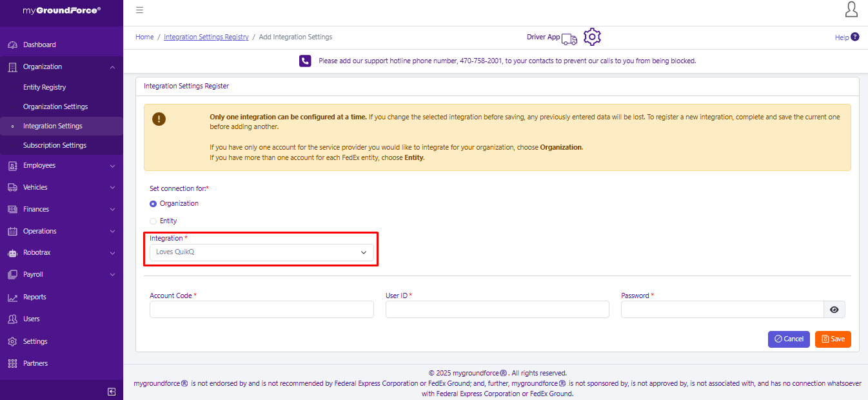Viewport: 868px width, 400px height.
Task: Click the Settings gear icon in sidebar
Action: coord(12,342)
